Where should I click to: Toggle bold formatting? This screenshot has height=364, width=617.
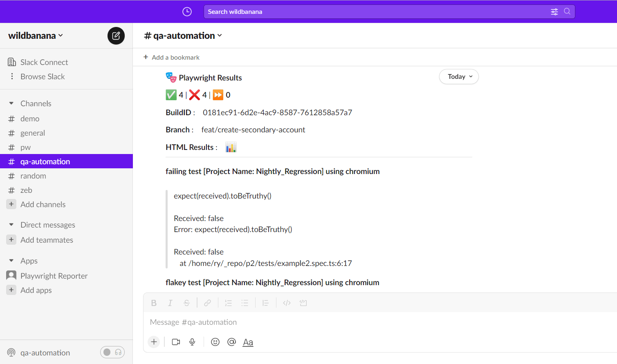pos(154,303)
